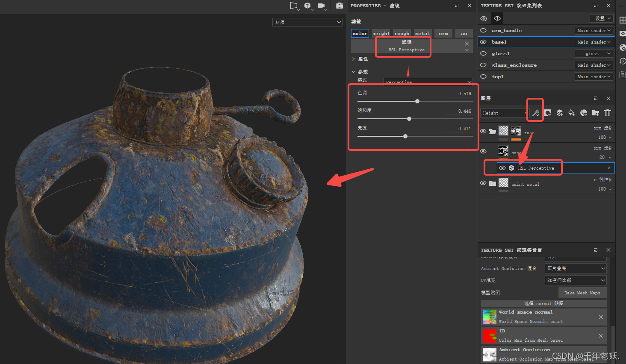Open the log document icon on right sidebar
Screen dimensions: 626x364
point(623,75)
